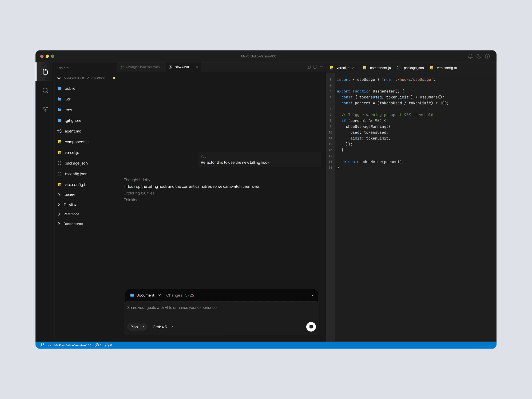Open chat history clock icon
Viewport: 532px width, 399px height.
pos(315,67)
